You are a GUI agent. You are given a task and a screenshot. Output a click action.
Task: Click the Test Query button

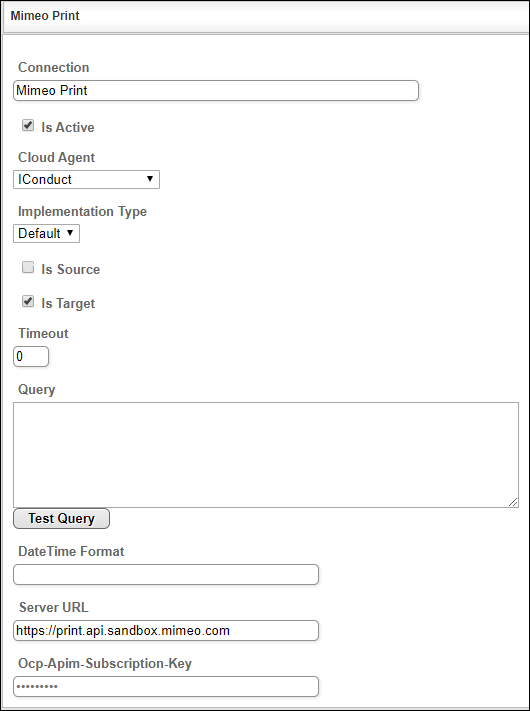[61, 518]
